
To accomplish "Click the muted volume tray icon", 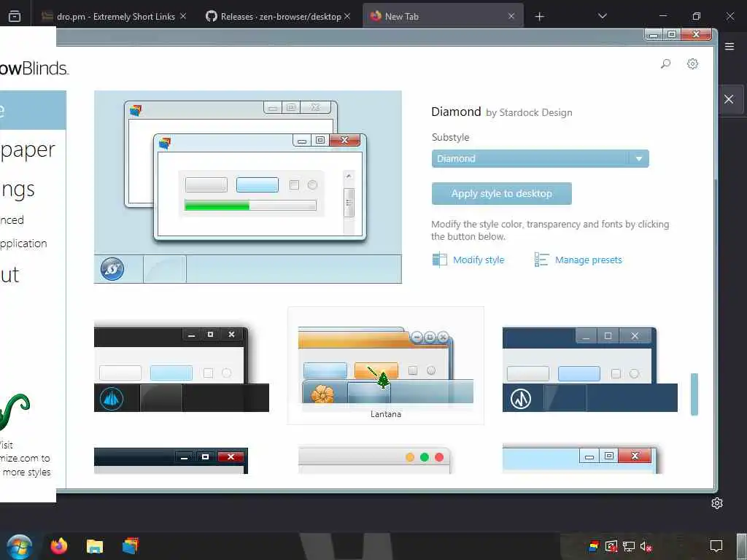I will pos(646,546).
